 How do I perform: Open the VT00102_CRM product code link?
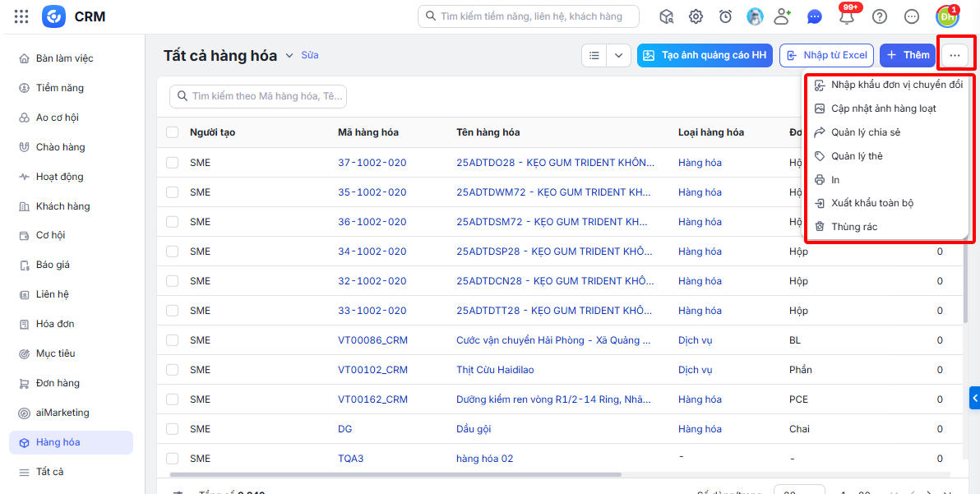pos(372,370)
